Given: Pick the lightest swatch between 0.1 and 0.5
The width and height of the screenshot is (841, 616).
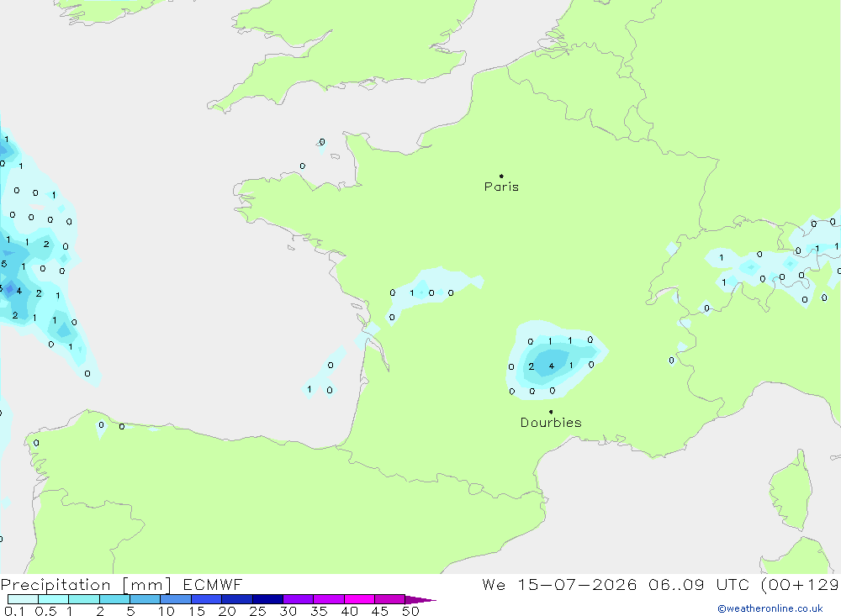Looking at the screenshot, I should (23, 599).
